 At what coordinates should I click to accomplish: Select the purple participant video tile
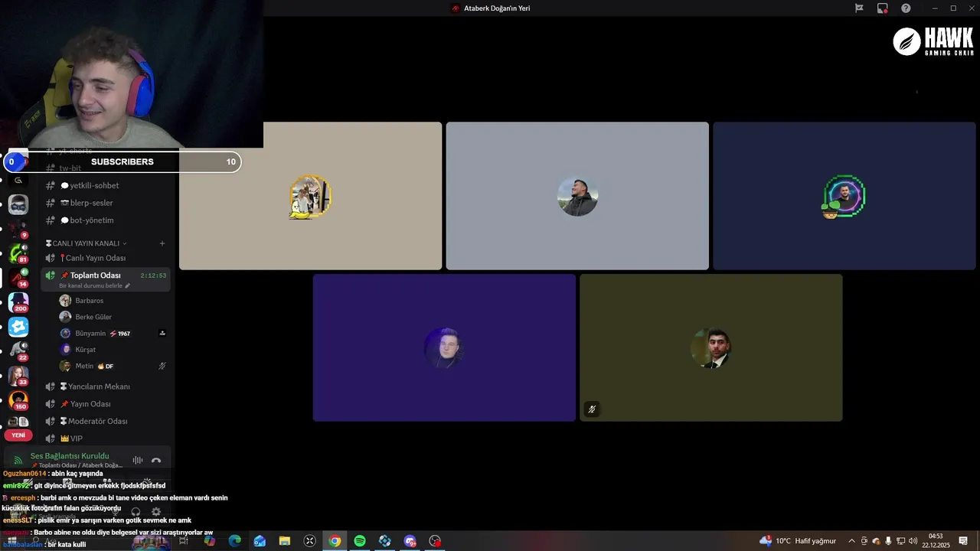tap(444, 347)
